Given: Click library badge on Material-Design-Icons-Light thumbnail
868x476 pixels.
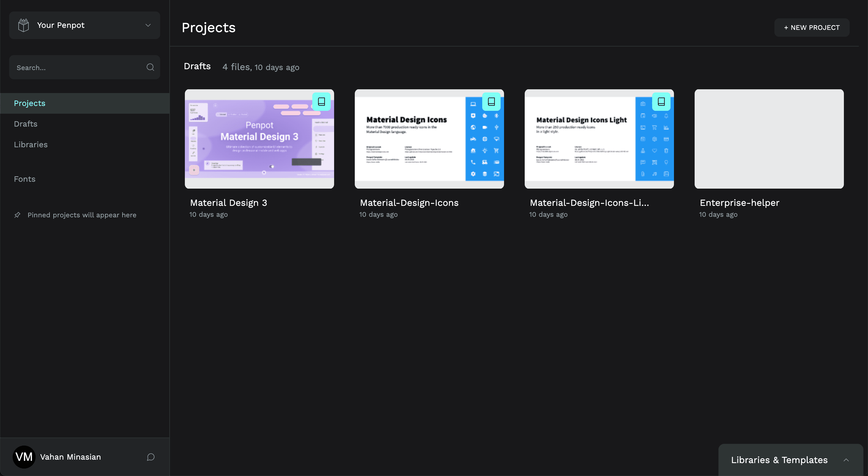Looking at the screenshot, I should [x=661, y=101].
